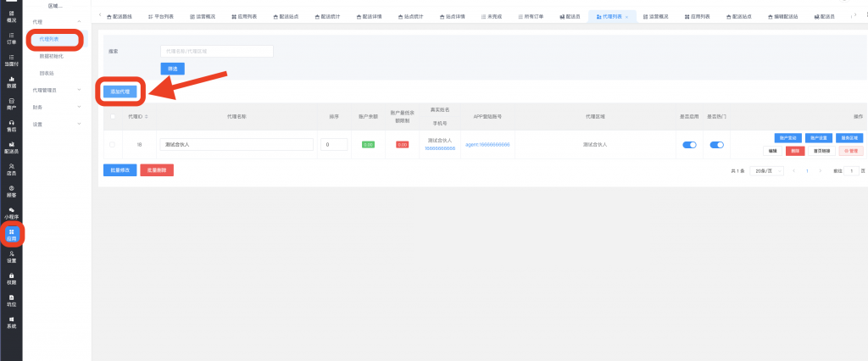Viewport: 868px width, 361px height.
Task: Open the 订单 (Orders) sidebar icon
Action: point(11,37)
